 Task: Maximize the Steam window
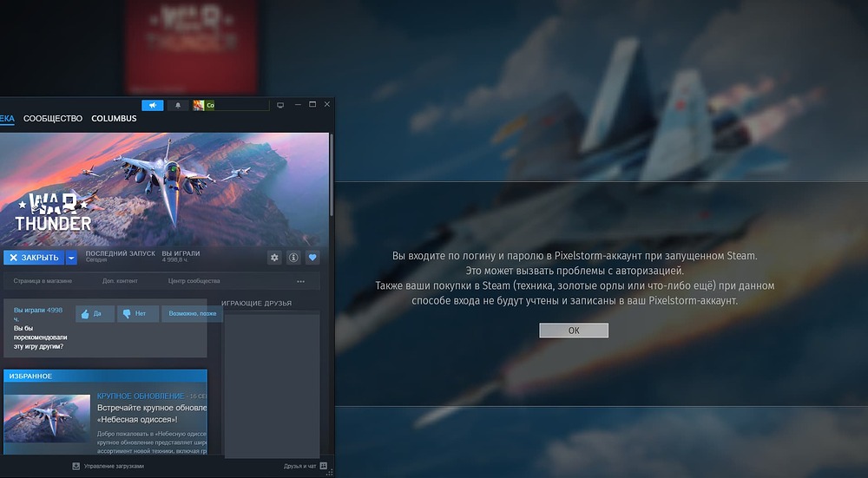coord(312,105)
